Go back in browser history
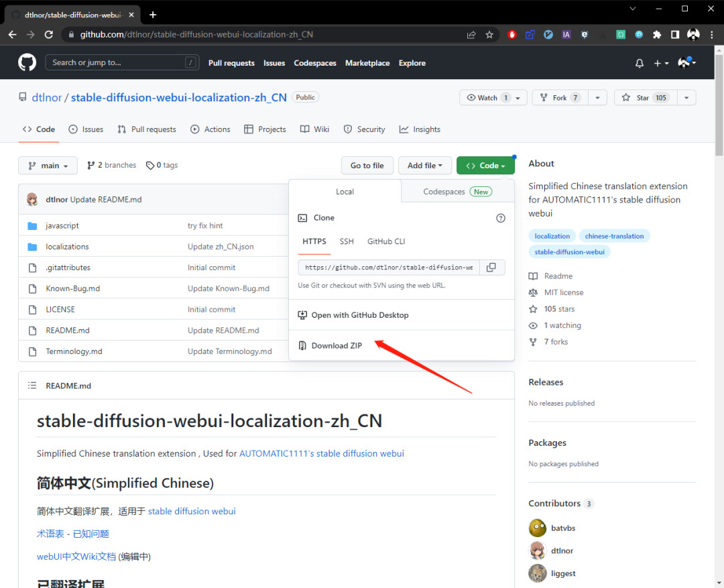 tap(13, 35)
